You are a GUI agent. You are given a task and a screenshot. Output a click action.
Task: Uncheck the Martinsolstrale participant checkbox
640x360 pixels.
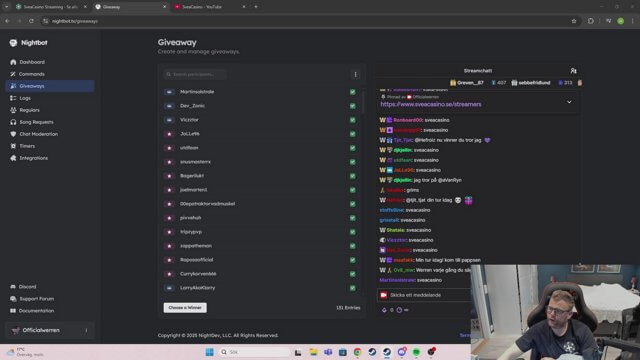coord(353,92)
